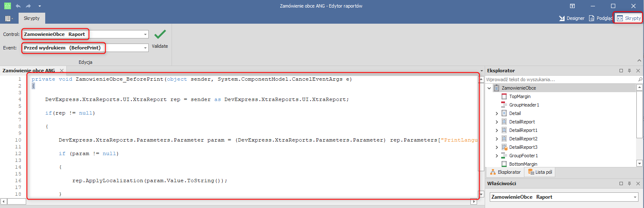The height and width of the screenshot is (208, 644).
Task: Click the Skrypty button at top right
Action: (628, 18)
